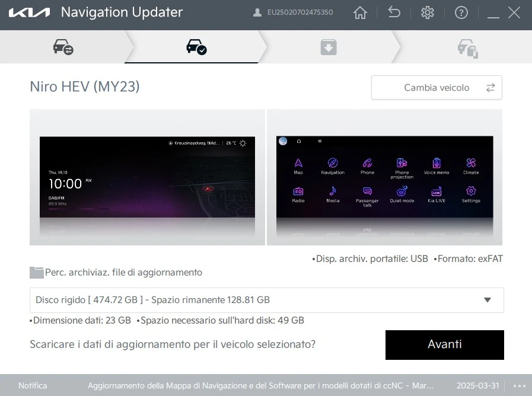Click the Voice memo icon in preview
Viewport: 532px width, 396px height.
[437, 166]
